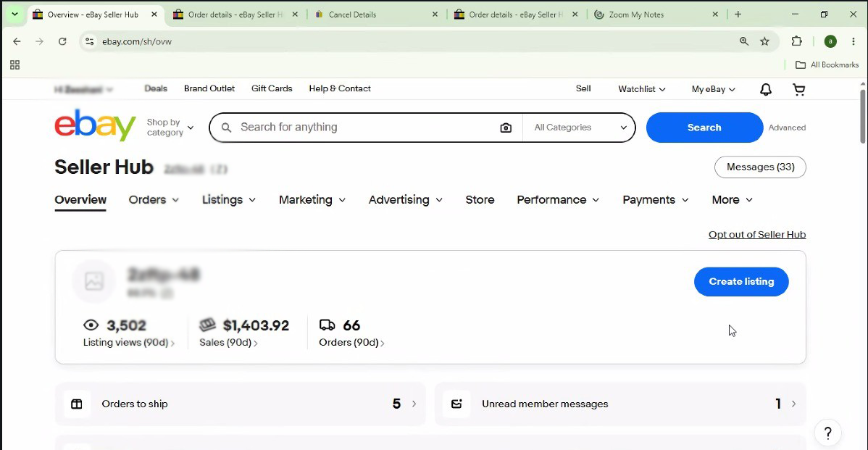
Task: Expand the More menu
Action: click(733, 200)
